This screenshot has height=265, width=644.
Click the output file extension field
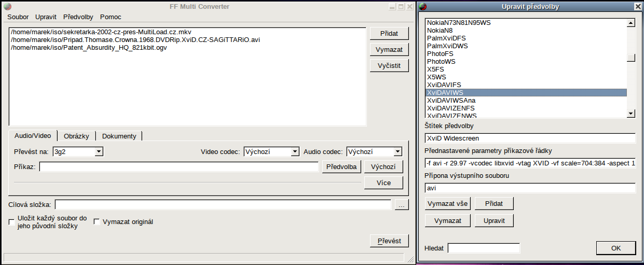(530, 188)
